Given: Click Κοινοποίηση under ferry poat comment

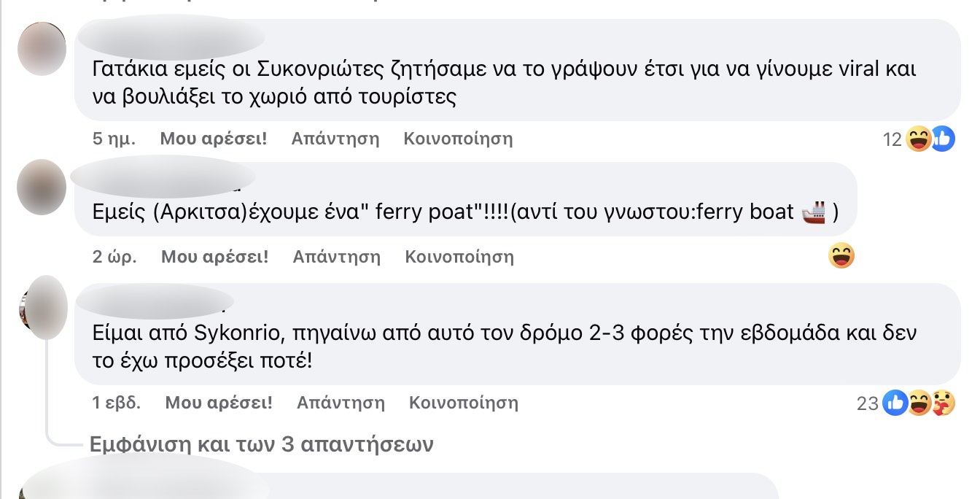Looking at the screenshot, I should click(459, 257).
